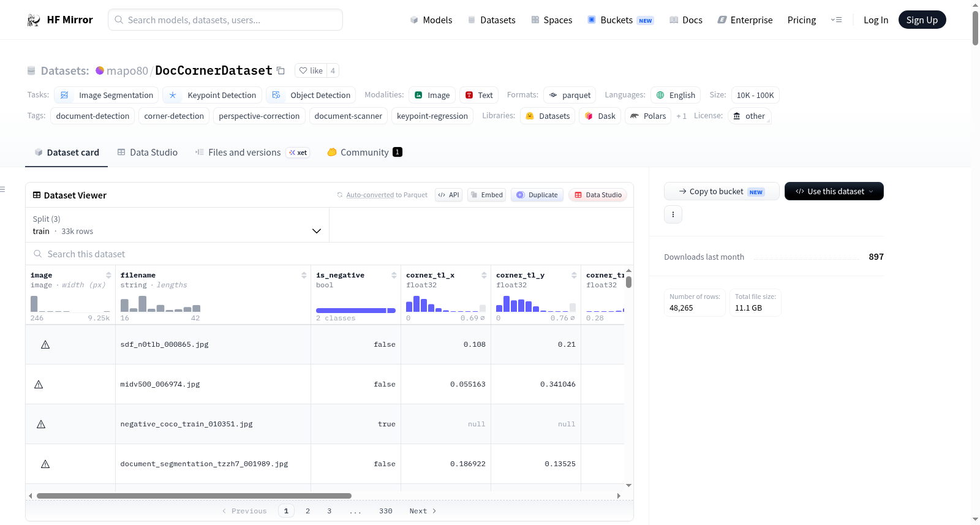Click the page's vertical scrollbar thumb
This screenshot has width=980, height=525.
pyautogui.click(x=975, y=28)
